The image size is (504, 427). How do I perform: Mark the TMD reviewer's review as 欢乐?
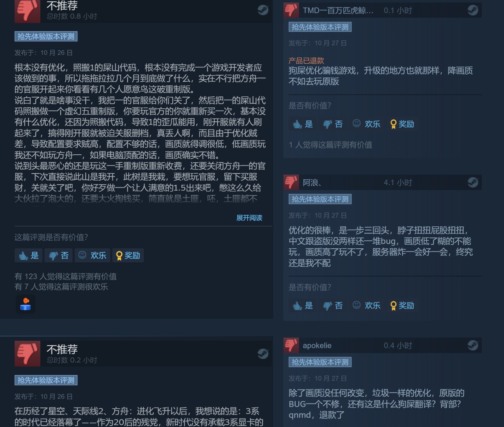coord(366,124)
